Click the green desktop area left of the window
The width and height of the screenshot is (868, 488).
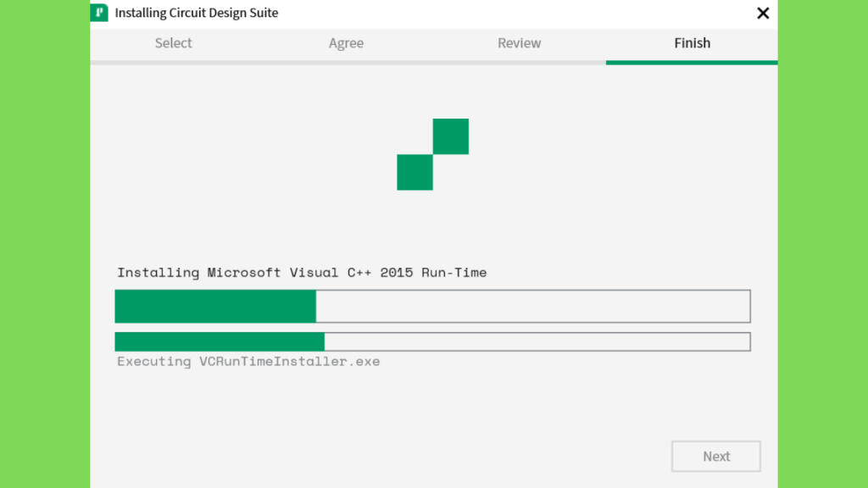[45, 244]
